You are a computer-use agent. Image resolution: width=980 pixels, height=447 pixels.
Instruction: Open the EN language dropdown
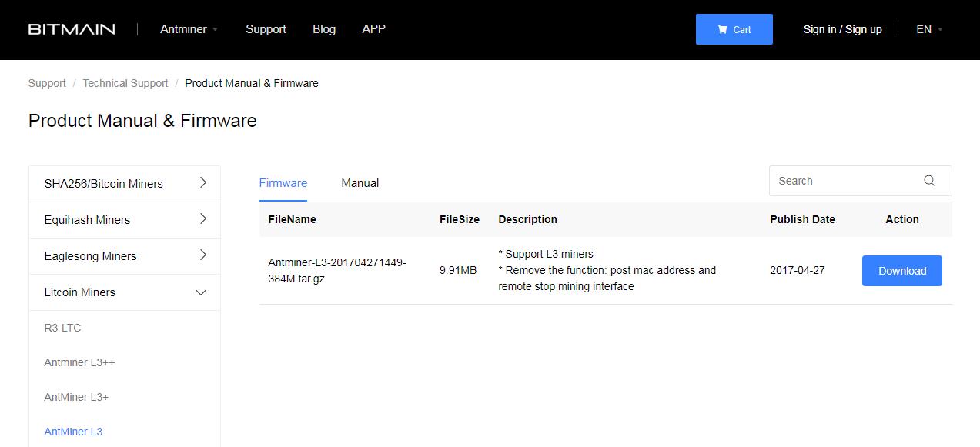929,29
